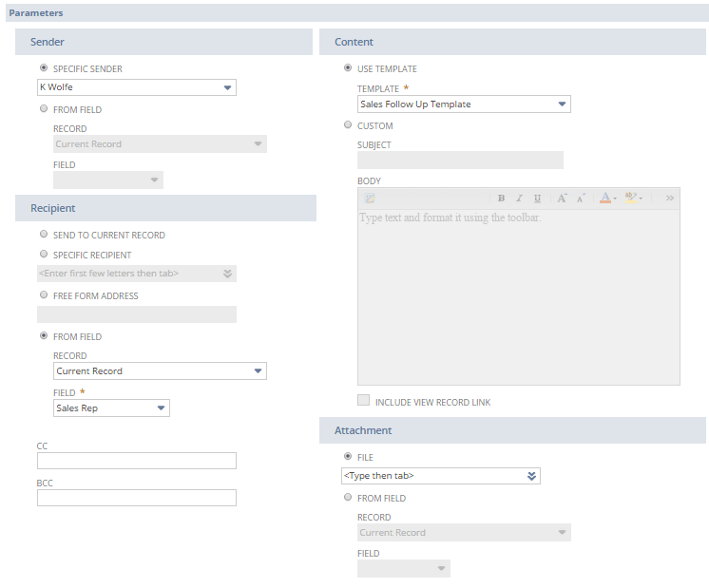The image size is (709, 588).
Task: Click the decrease font size icon
Action: [580, 199]
